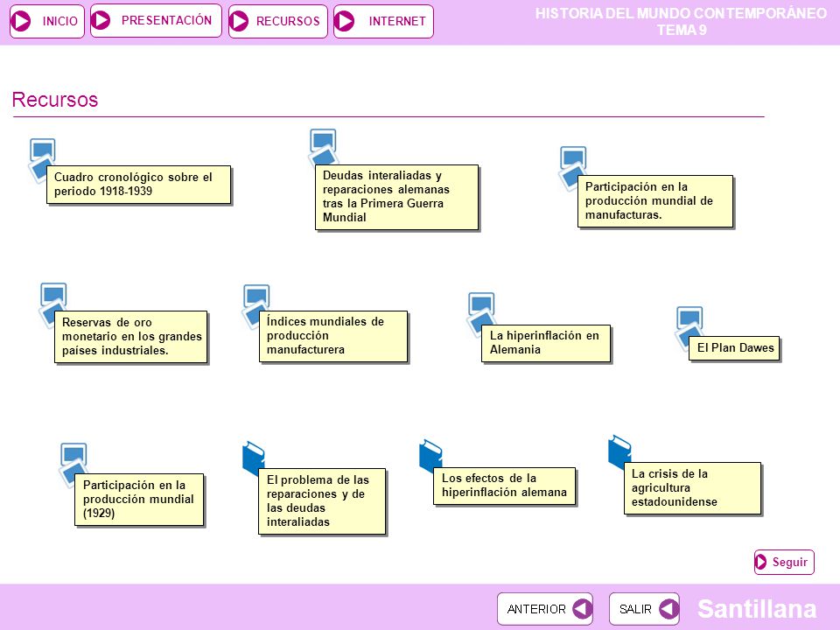The image size is (840, 630).
Task: Exit using the SALIR button
Action: (645, 609)
